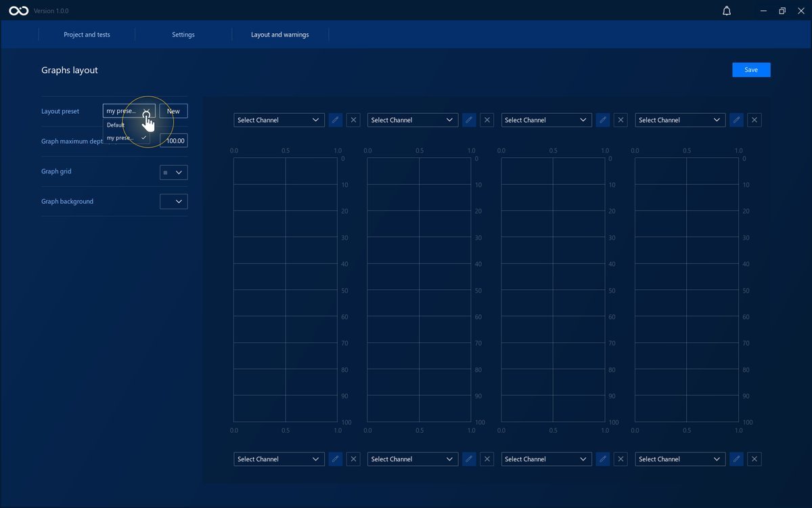The width and height of the screenshot is (812, 508).
Task: Switch to Project and tests tab
Action: [87, 35]
